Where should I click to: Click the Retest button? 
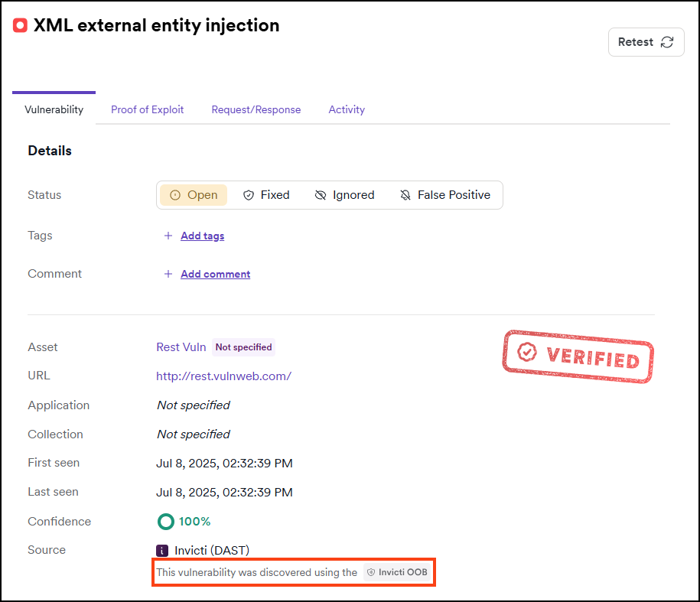click(x=646, y=42)
